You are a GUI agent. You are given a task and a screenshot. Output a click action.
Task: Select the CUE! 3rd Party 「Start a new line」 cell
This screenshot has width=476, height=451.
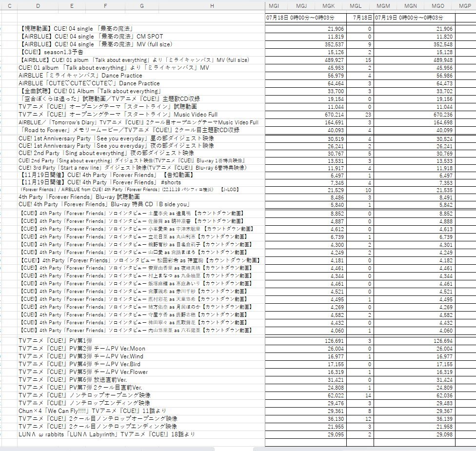133,168
